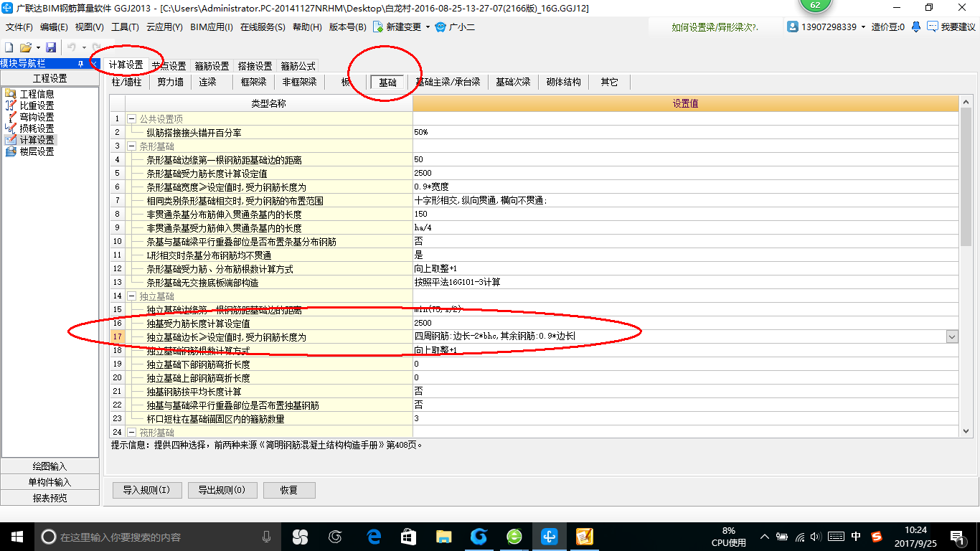Open the dropdown arrow beside the Open folder icon
Viewport: 980px width, 551px height.
coord(37,47)
